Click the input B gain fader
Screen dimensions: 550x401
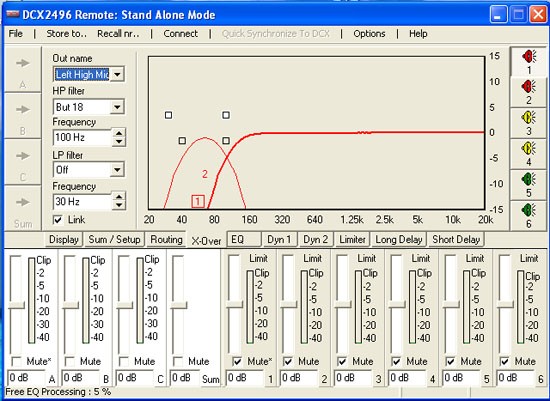(x=71, y=305)
